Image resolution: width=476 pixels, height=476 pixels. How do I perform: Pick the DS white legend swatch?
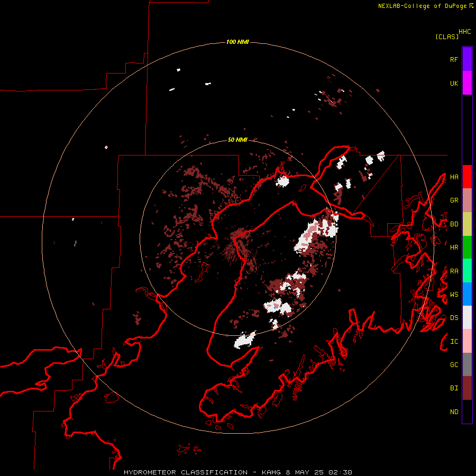click(x=467, y=317)
